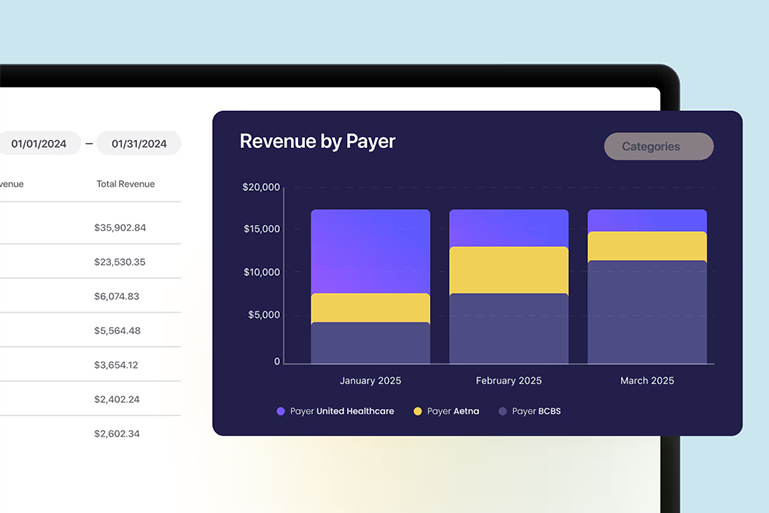Click the January 2025 axis label
769x513 pixels.
370,381
